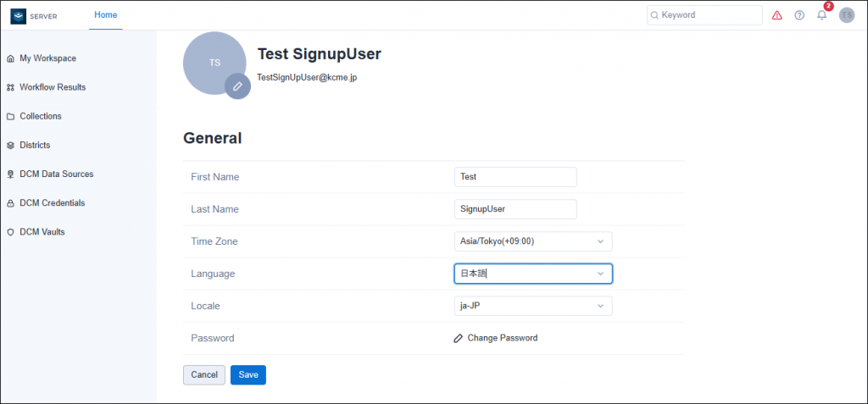
Task: Switch to the Home tab
Action: point(106,15)
